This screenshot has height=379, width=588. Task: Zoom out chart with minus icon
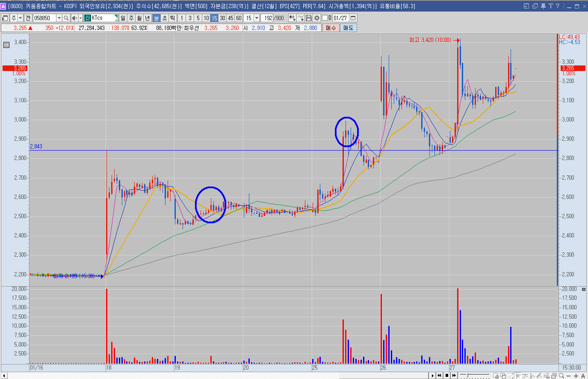click(x=569, y=376)
